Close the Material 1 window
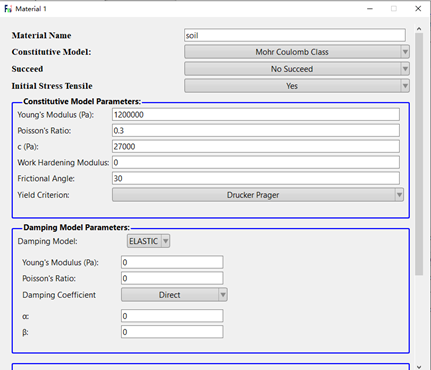This screenshot has width=431, height=370. pos(418,9)
